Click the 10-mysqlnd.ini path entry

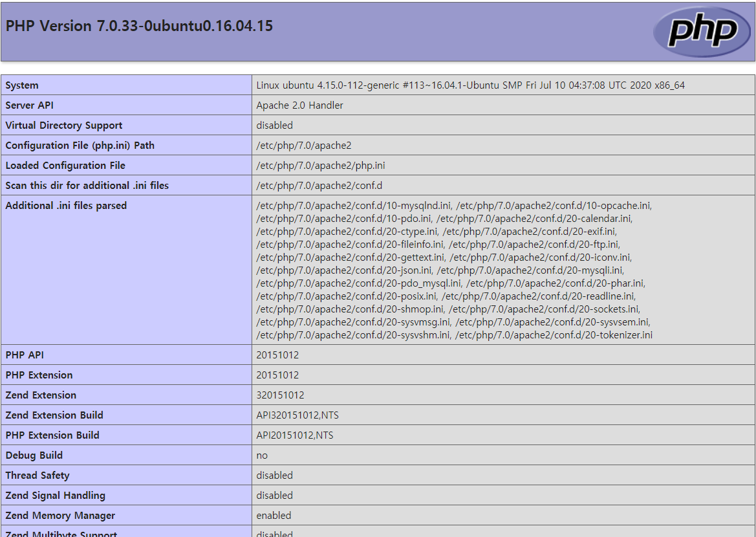(354, 206)
